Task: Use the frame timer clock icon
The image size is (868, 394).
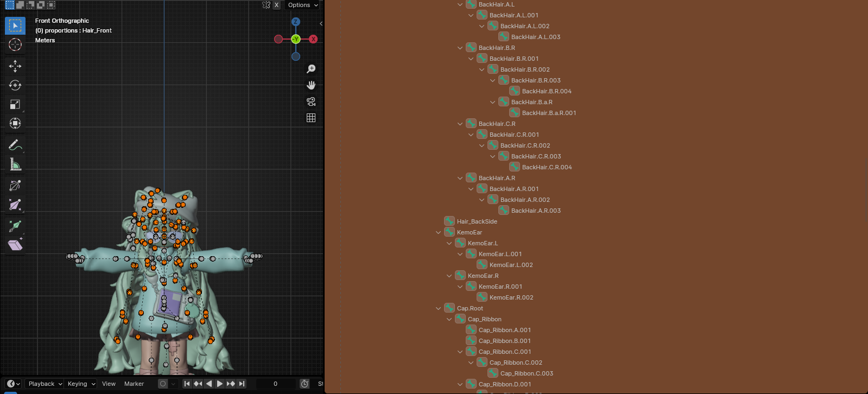Action: click(305, 384)
